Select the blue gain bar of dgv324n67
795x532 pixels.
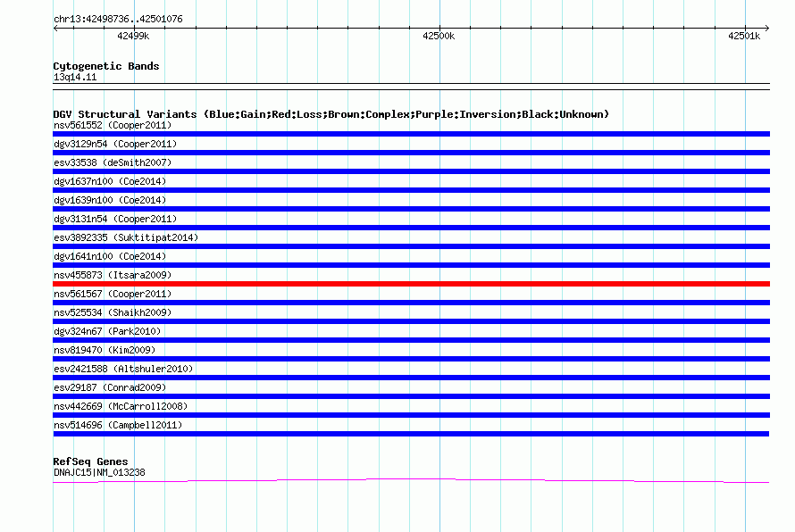pos(411,340)
